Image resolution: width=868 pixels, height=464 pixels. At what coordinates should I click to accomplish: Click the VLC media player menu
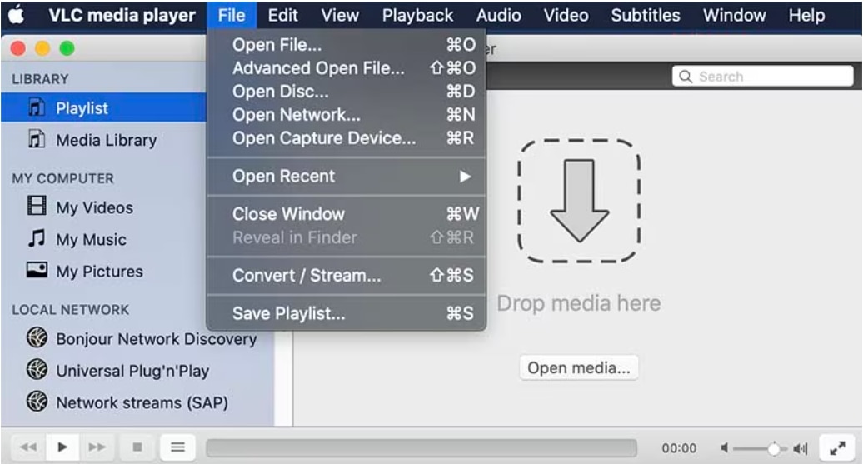(122, 16)
